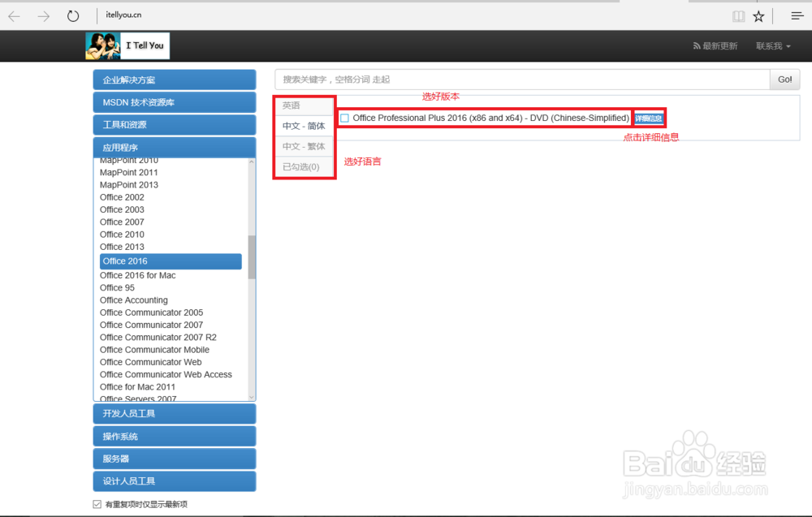This screenshot has height=517, width=812.
Task: Open the browser hub menu icon
Action: 797,16
